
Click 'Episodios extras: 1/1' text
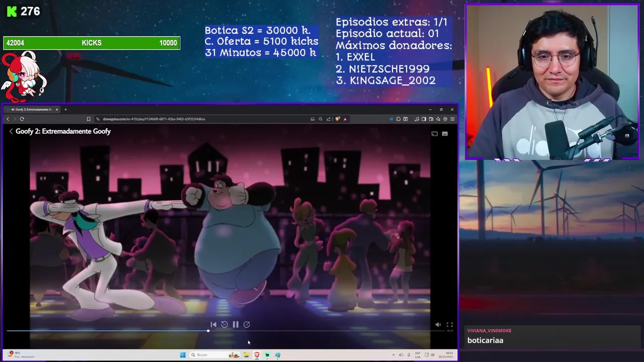[391, 22]
